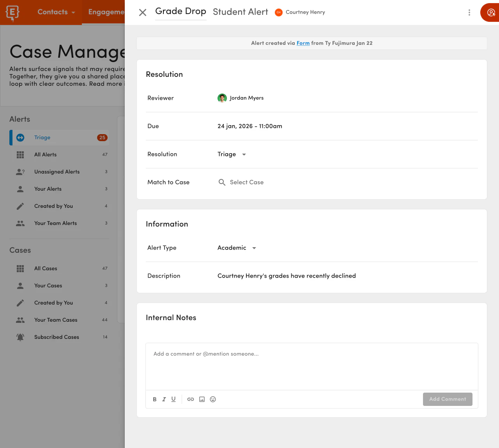Click the Courtney Henry avatar badge
This screenshot has height=448, width=499.
[x=278, y=12]
